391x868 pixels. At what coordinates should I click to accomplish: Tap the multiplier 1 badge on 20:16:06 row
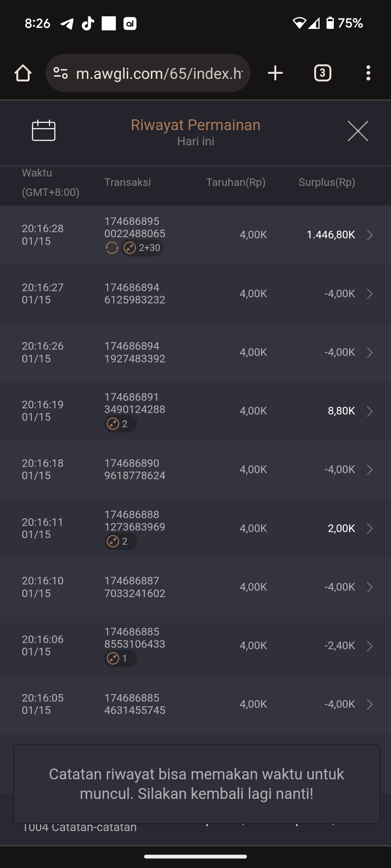point(120,659)
